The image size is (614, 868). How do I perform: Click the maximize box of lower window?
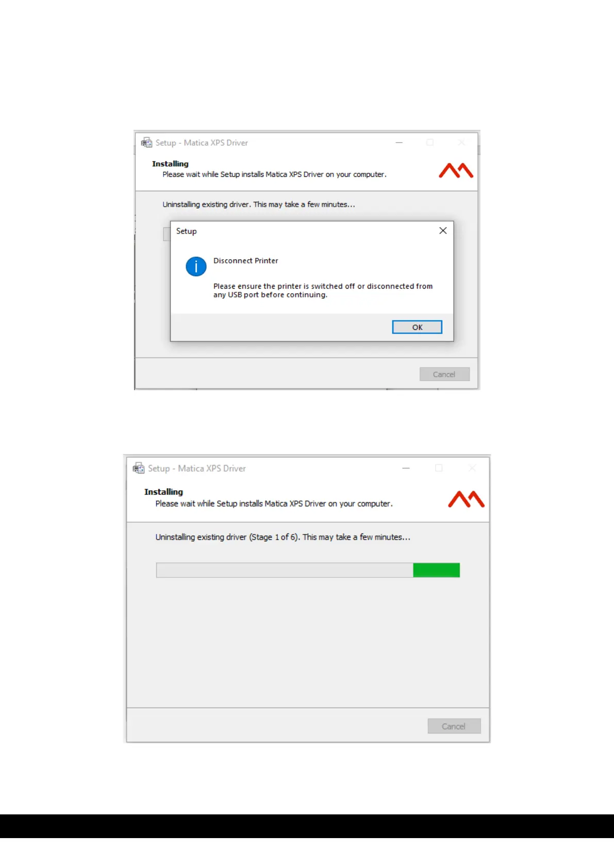coord(439,468)
